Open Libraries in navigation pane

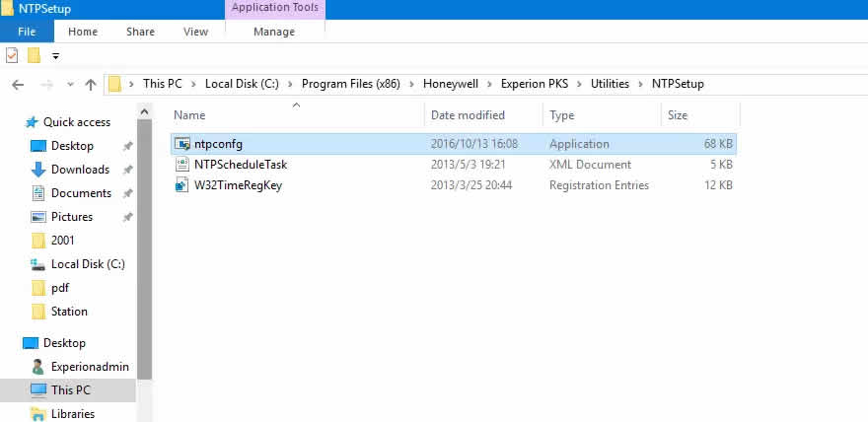pos(73,414)
